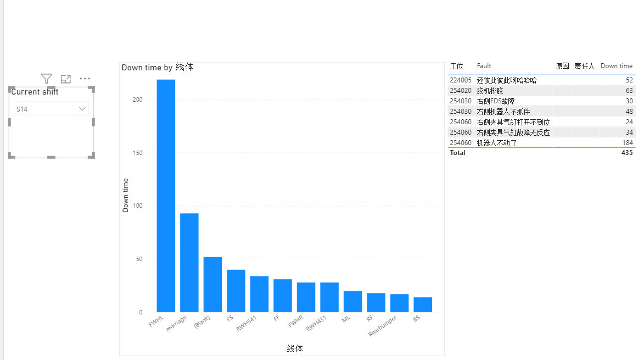Select the RF bar in the chart
The height and width of the screenshot is (360, 644).
376,303
